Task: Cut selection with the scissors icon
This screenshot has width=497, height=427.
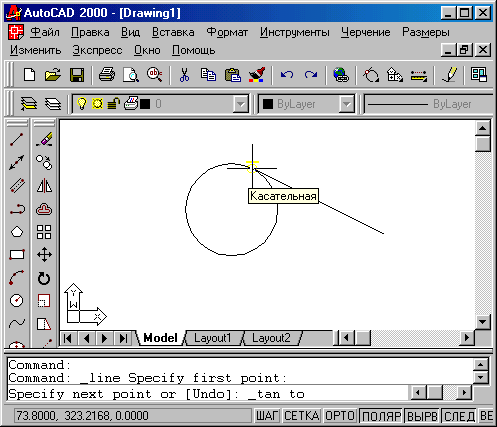Action: [184, 75]
